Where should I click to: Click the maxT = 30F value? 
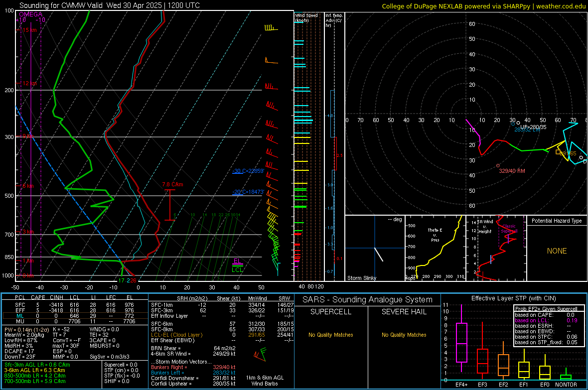[66, 346]
